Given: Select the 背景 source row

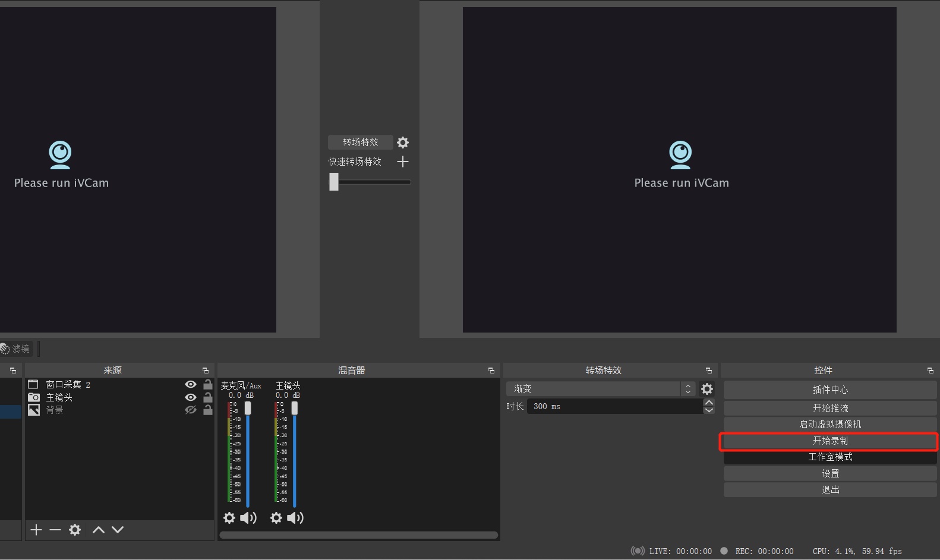Looking at the screenshot, I should (x=119, y=410).
